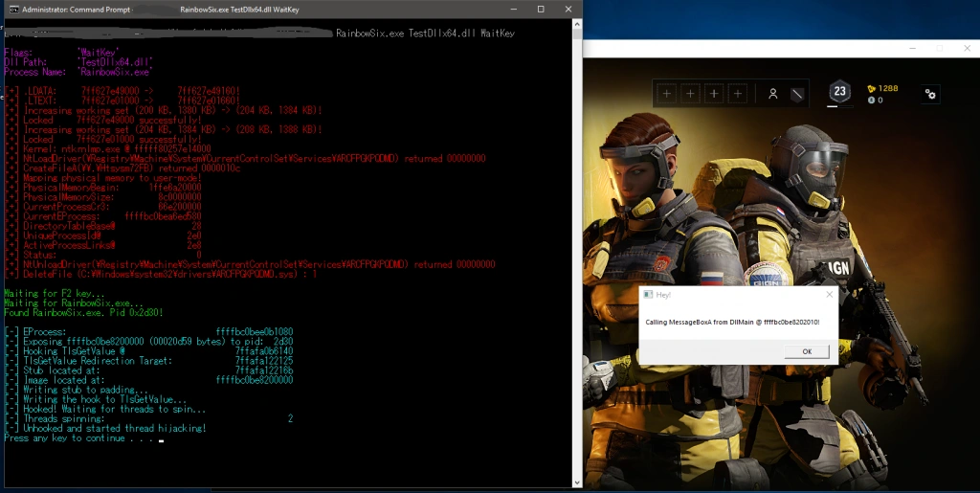Image resolution: width=980 pixels, height=493 pixels.
Task: Click the fourth squad invite plus slot
Action: click(x=737, y=93)
